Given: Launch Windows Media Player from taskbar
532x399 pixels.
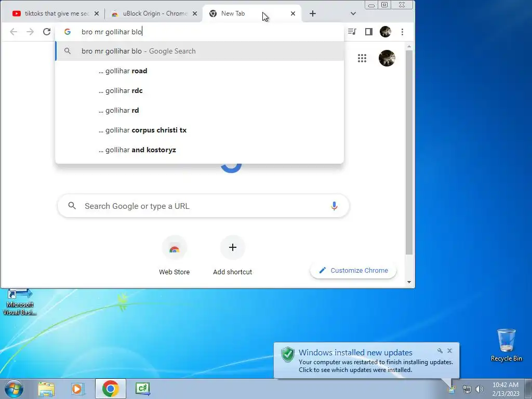Looking at the screenshot, I should tap(77, 389).
